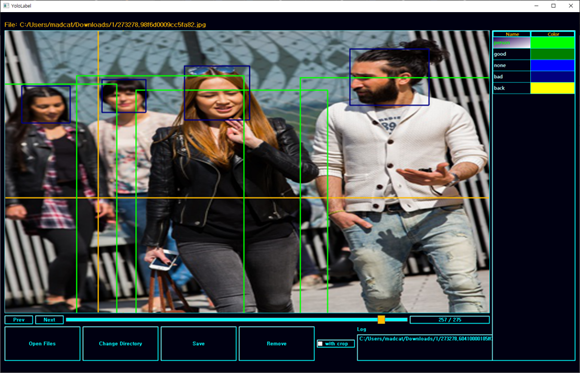
Task: Click the blue color swatch for none
Action: click(553, 65)
